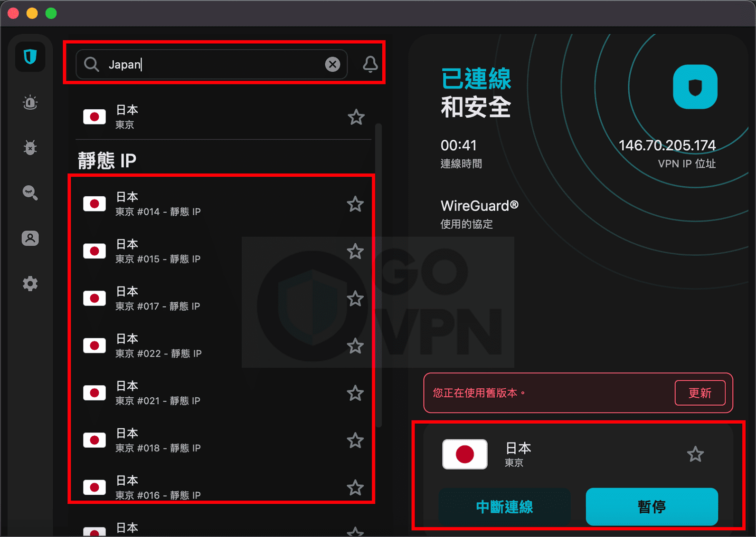Click Japan flag of 東京 #021 row
Screen dimensions: 756x537
94,393
